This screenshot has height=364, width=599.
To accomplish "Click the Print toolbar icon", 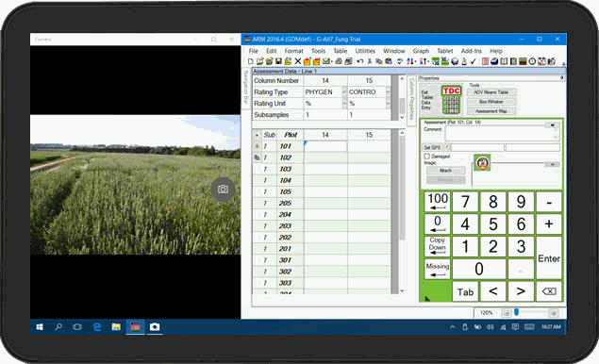I will click(x=339, y=61).
